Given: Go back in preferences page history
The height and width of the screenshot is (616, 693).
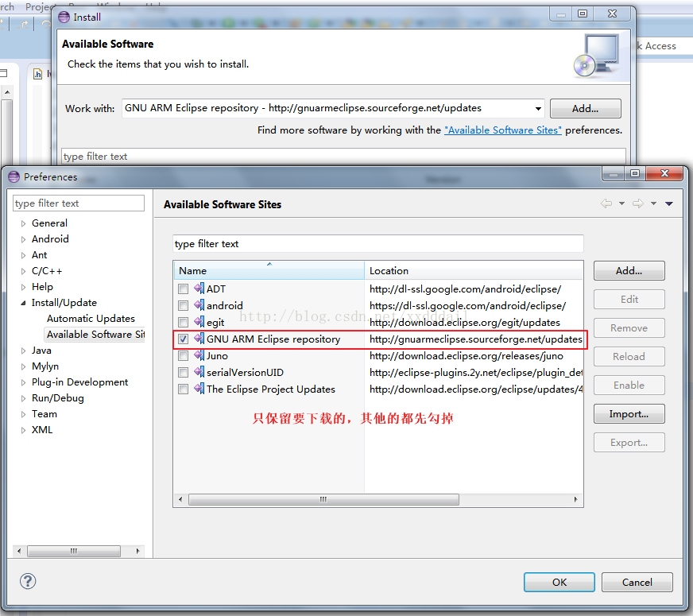Looking at the screenshot, I should click(606, 203).
